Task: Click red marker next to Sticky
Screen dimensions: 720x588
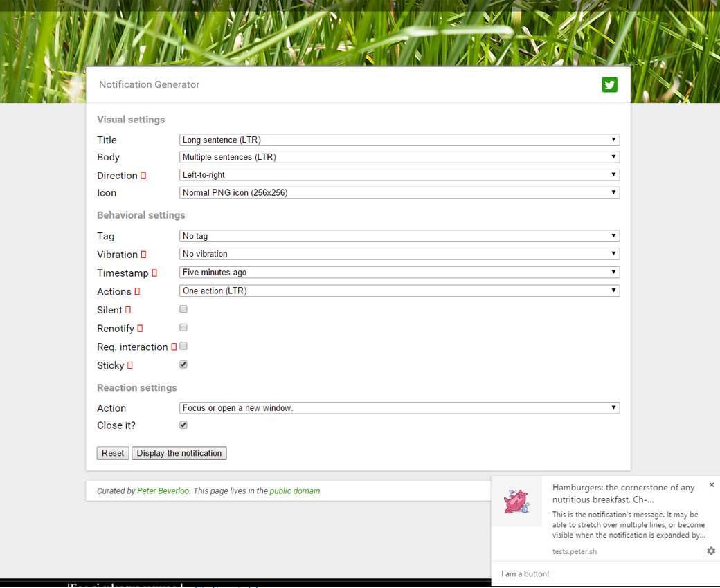Action: (129, 365)
